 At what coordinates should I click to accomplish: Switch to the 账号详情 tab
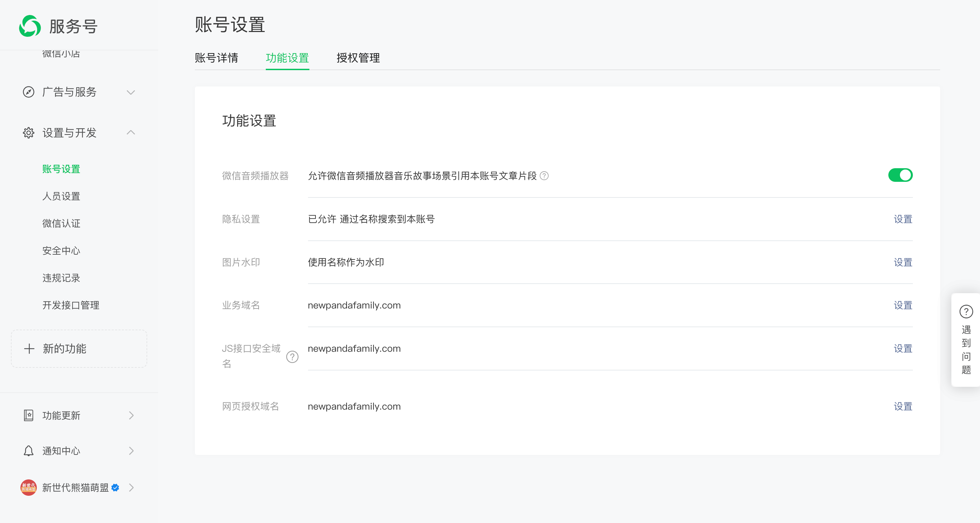pos(216,58)
